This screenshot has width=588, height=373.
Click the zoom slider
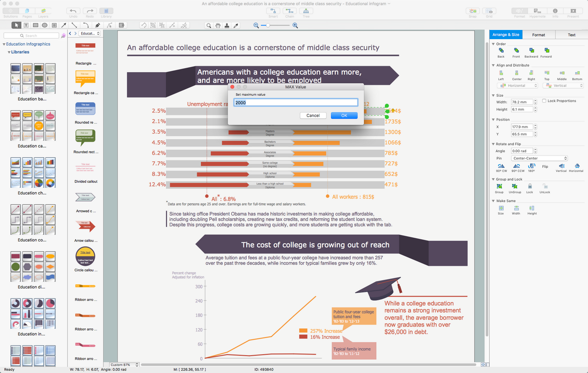coord(276,26)
